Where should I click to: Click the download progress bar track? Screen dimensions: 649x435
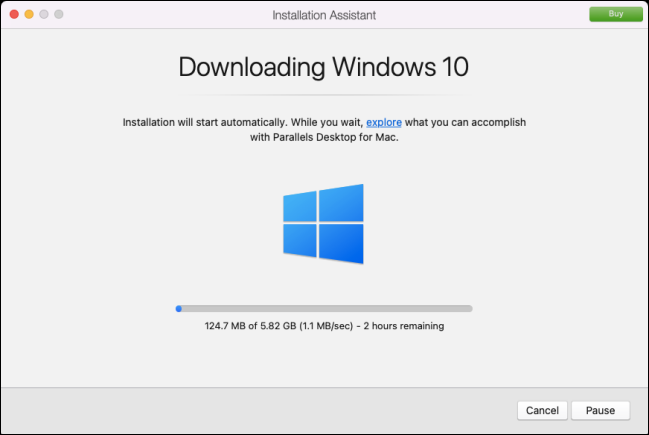pyautogui.click(x=324, y=309)
